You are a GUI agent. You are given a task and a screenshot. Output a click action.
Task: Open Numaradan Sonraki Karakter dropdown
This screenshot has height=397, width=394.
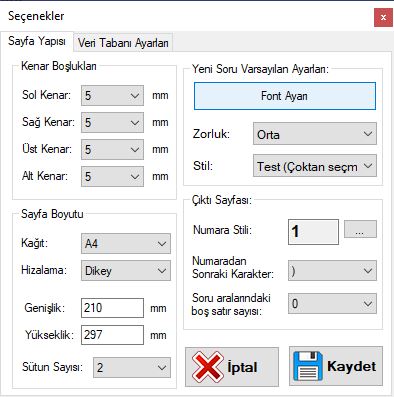point(332,270)
